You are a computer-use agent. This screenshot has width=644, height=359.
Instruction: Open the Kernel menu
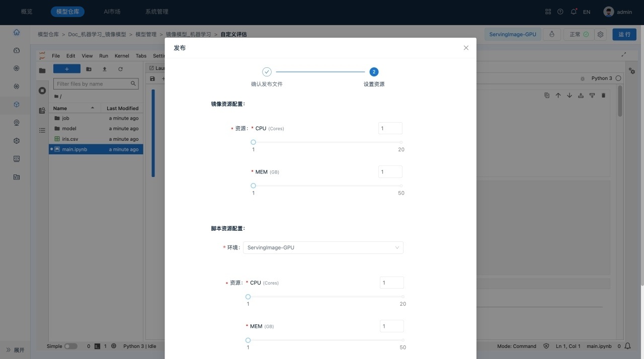122,56
